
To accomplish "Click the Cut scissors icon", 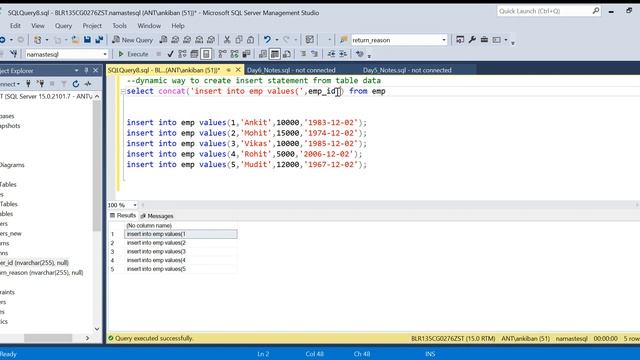I will pyautogui.click(x=227, y=40).
